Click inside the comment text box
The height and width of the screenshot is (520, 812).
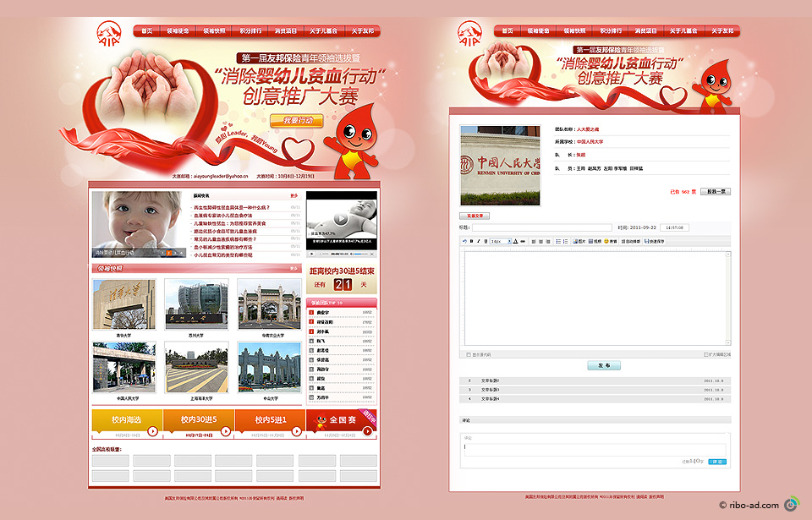tap(595, 450)
